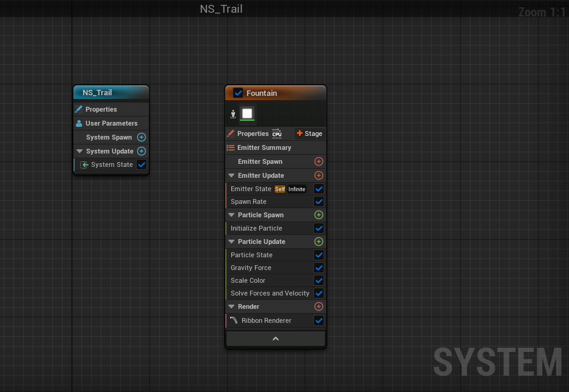Add module to Emitter Spawn with plus icon

pyautogui.click(x=319, y=161)
